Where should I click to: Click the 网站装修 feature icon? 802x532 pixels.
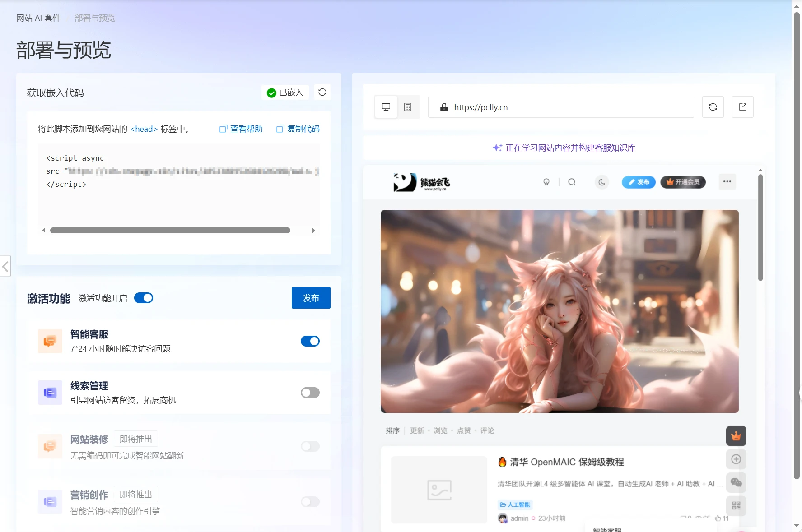click(x=50, y=446)
